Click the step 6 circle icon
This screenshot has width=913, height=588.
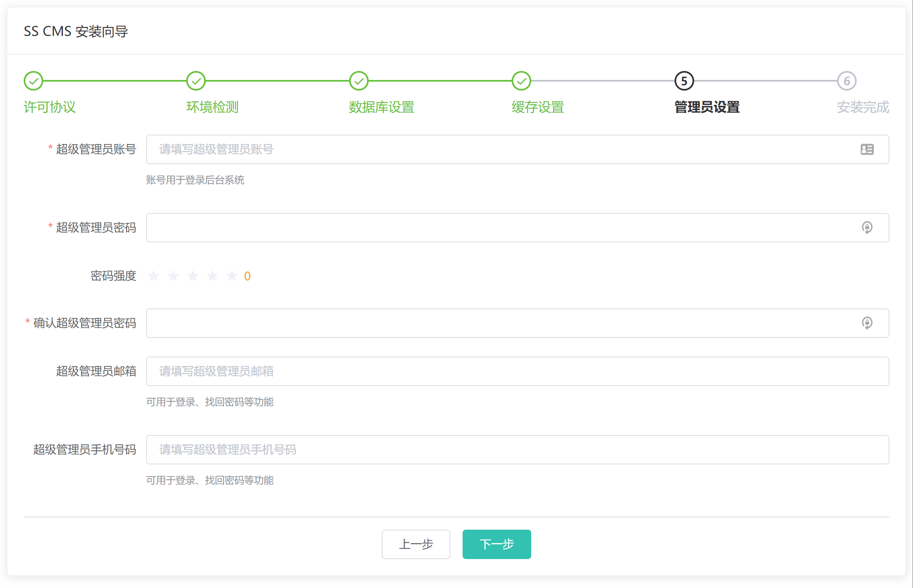tap(846, 81)
